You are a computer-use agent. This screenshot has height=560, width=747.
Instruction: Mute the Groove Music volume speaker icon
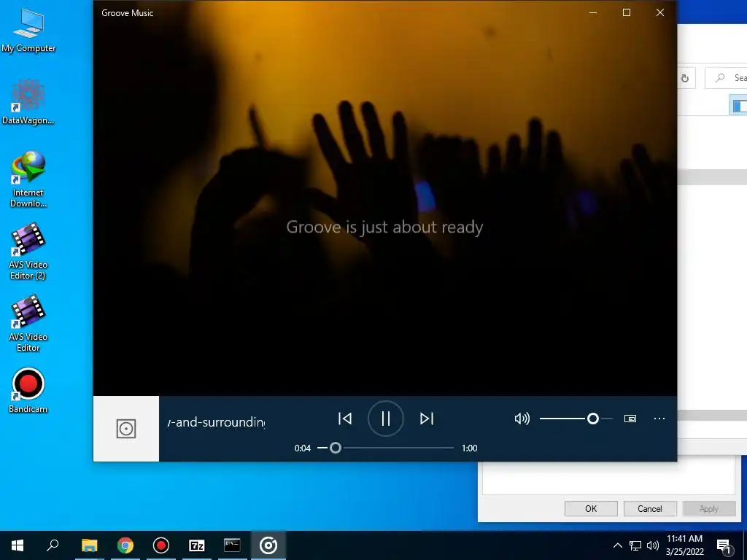(522, 419)
